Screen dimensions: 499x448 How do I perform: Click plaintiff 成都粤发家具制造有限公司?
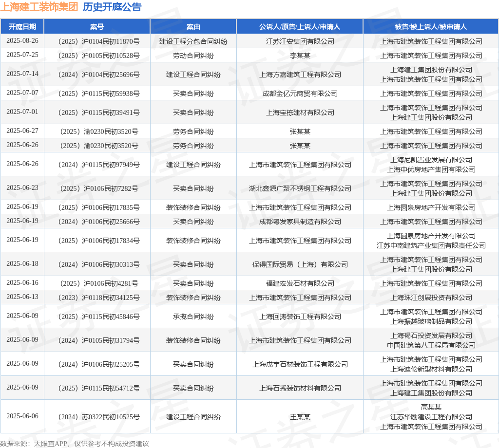(300, 222)
